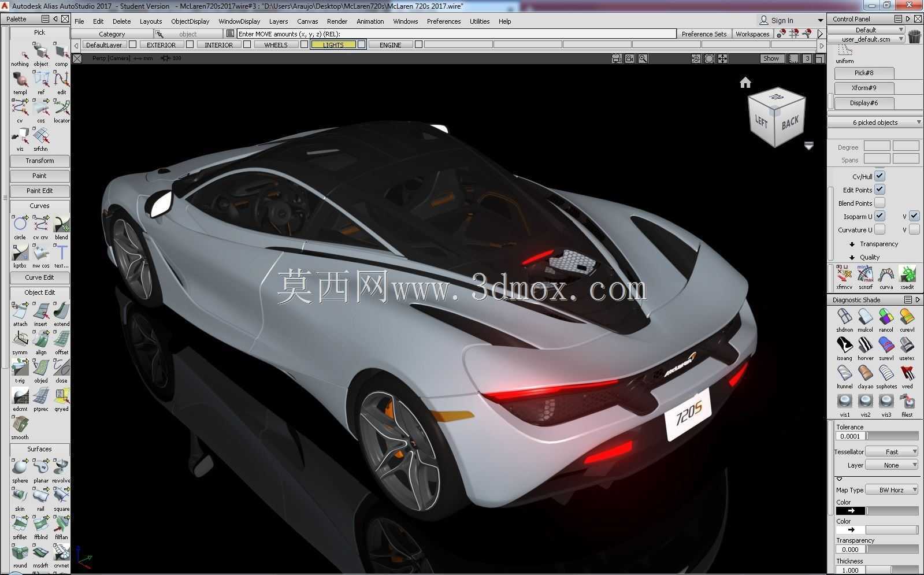Open the Layers menu
Image resolution: width=924 pixels, height=575 pixels.
pyautogui.click(x=279, y=21)
